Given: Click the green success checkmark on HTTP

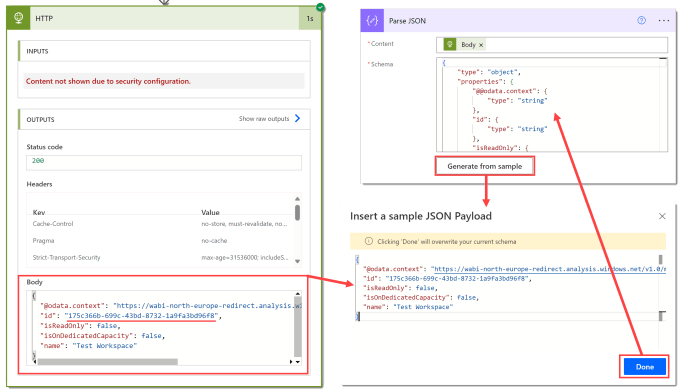Looking at the screenshot, I should (320, 7).
